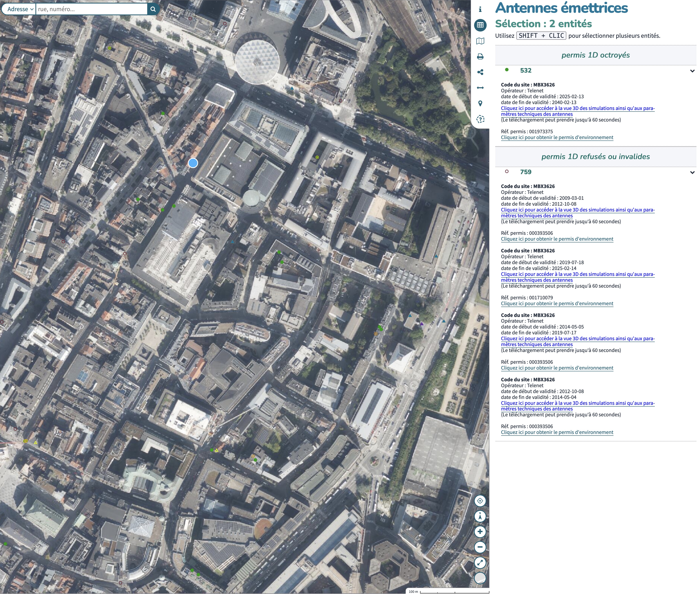Select the polygon query tool
The height and width of the screenshot is (594, 700).
pos(480,119)
